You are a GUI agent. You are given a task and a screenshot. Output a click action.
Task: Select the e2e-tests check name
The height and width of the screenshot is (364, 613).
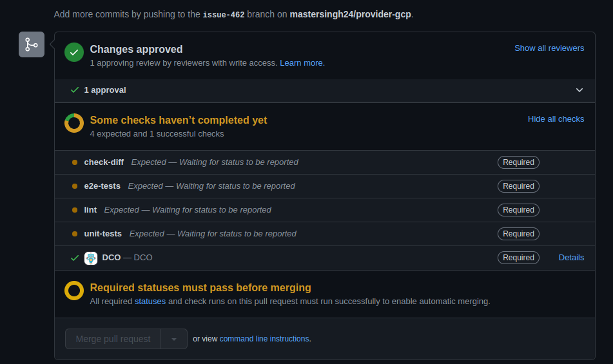[x=102, y=186]
